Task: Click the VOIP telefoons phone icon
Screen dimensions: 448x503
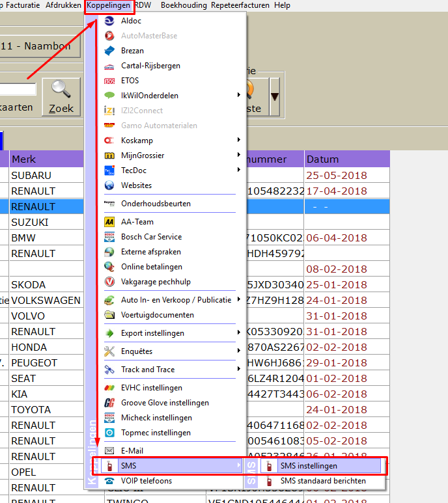Action: (109, 481)
